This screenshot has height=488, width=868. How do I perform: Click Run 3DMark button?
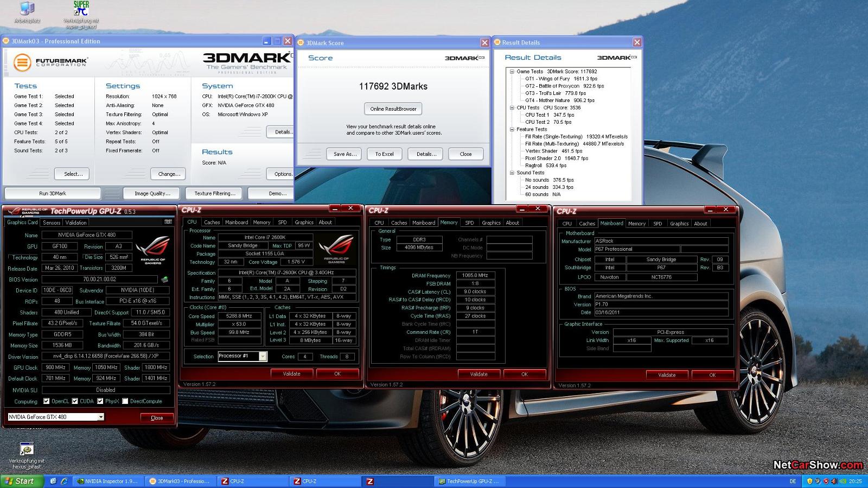pos(53,193)
